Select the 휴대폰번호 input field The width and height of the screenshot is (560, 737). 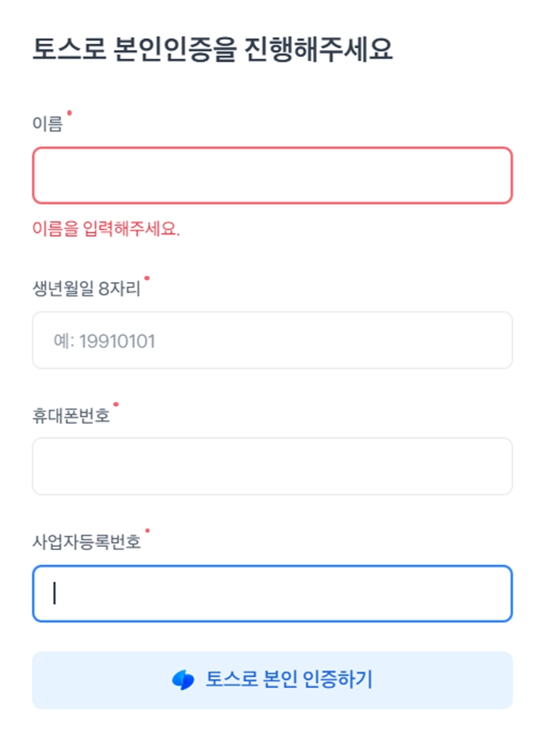[272, 466]
